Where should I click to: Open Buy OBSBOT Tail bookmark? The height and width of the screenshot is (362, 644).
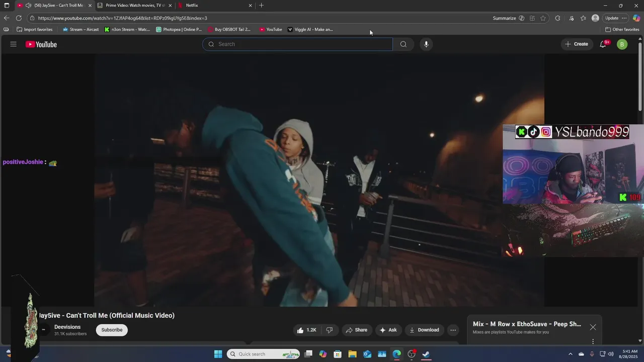229,30
